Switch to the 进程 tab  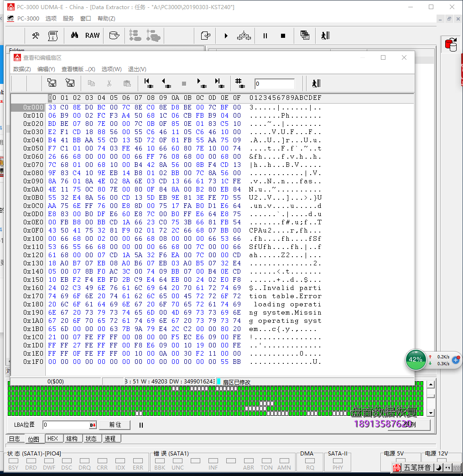click(x=110, y=438)
